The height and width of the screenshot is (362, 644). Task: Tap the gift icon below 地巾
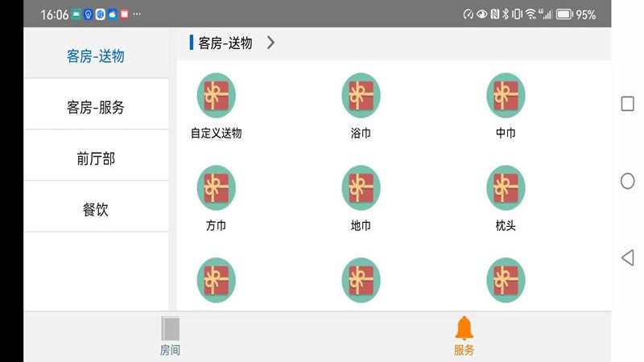click(x=361, y=280)
